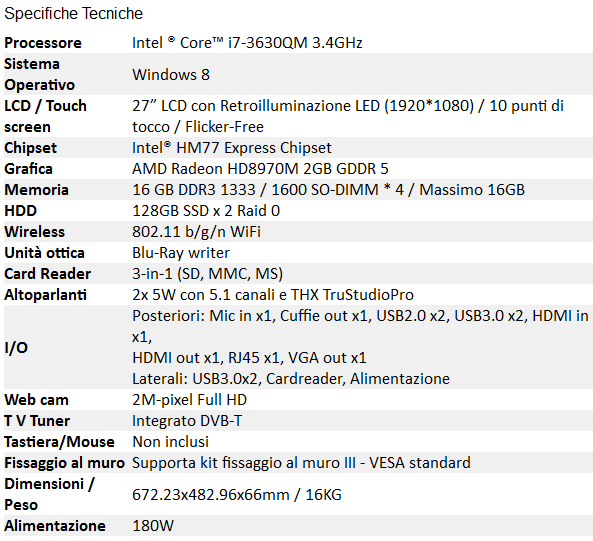Select the Integrato DVB-T tuner value
Viewport: 593px width, 541px height.
coord(187,421)
